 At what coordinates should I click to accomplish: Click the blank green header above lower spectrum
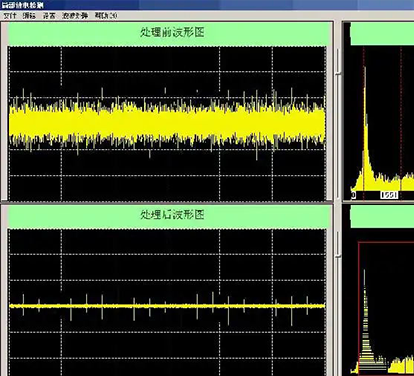(382, 217)
